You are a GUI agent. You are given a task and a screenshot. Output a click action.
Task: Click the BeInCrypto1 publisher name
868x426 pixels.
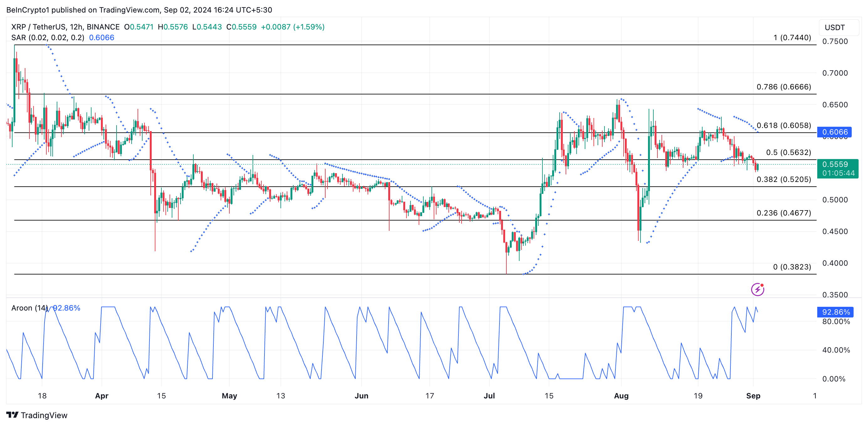[x=29, y=10]
